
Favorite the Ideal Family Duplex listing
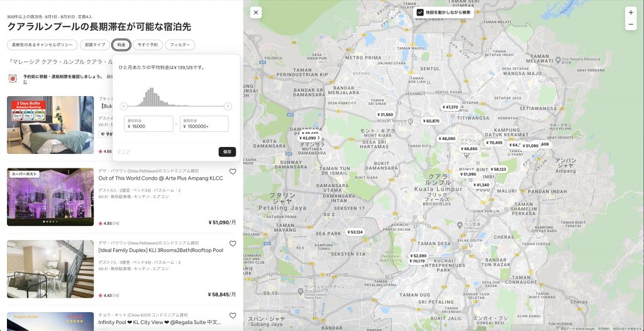233,244
